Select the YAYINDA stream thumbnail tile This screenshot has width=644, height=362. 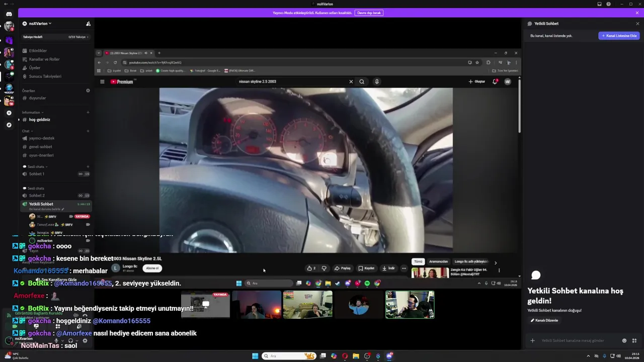pyautogui.click(x=205, y=305)
